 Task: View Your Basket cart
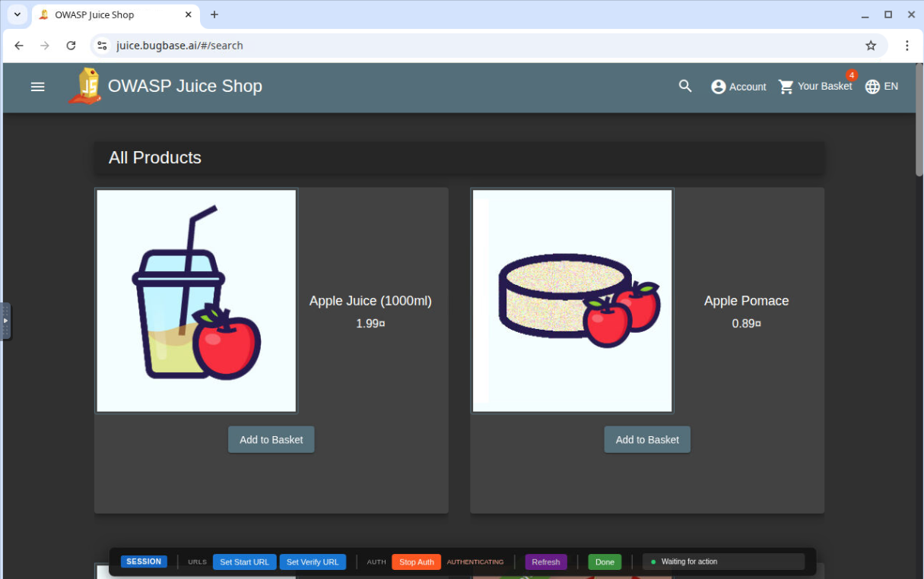(815, 87)
